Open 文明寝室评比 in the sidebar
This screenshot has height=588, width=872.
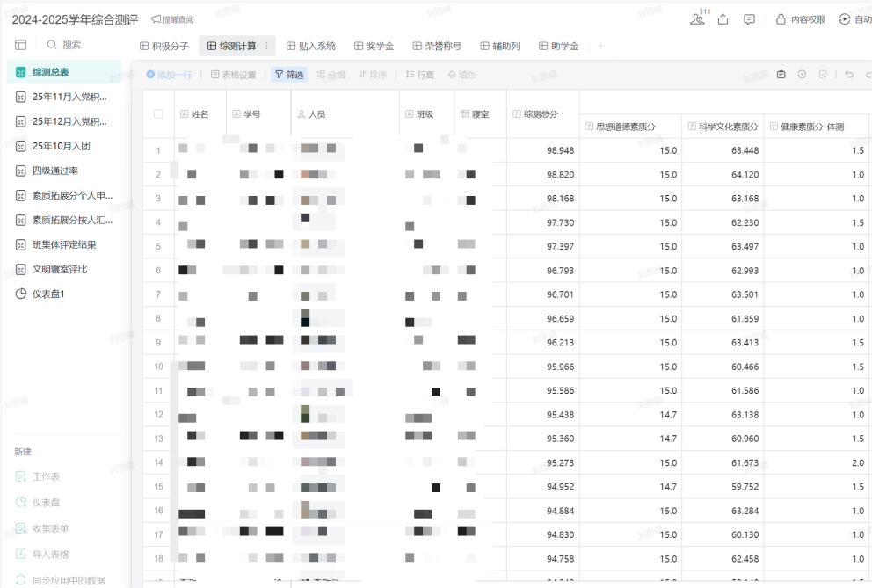pyautogui.click(x=59, y=269)
